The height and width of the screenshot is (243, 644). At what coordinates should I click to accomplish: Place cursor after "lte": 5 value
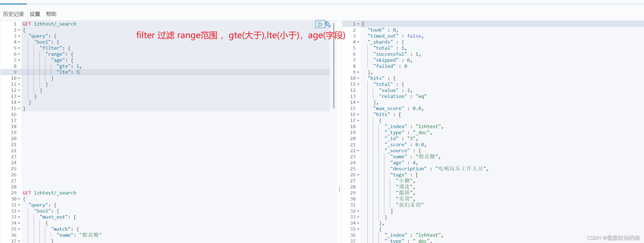(x=79, y=72)
